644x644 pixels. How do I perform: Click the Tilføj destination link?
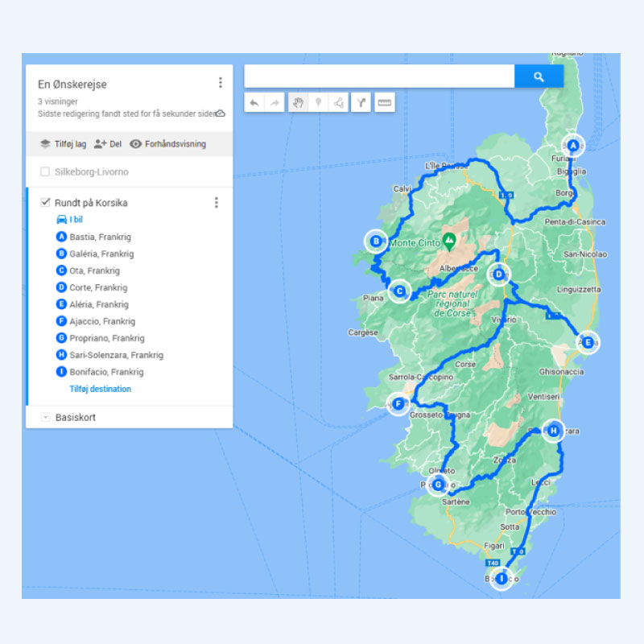(x=100, y=389)
